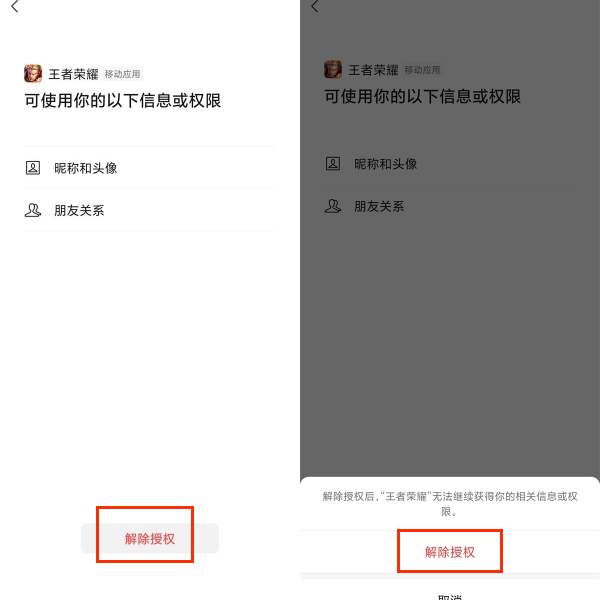The height and width of the screenshot is (600, 600).
Task: Select the 朋友关系 row on left screen
Action: 150,210
